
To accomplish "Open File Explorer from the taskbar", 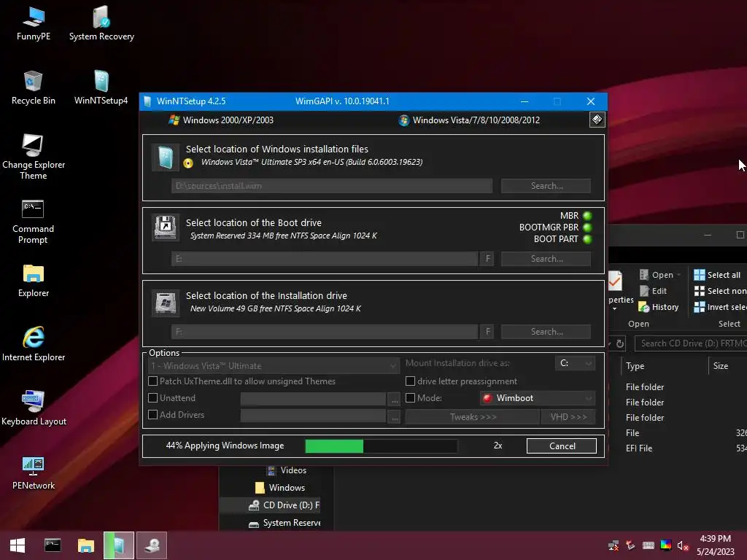I will pos(86,545).
